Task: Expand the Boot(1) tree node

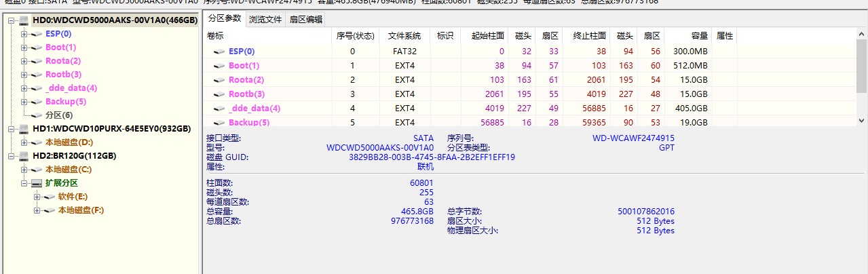Action: 24,47
